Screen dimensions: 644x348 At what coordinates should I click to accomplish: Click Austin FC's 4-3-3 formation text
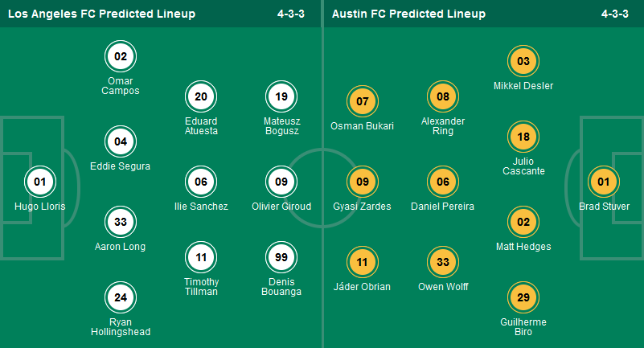click(x=614, y=14)
